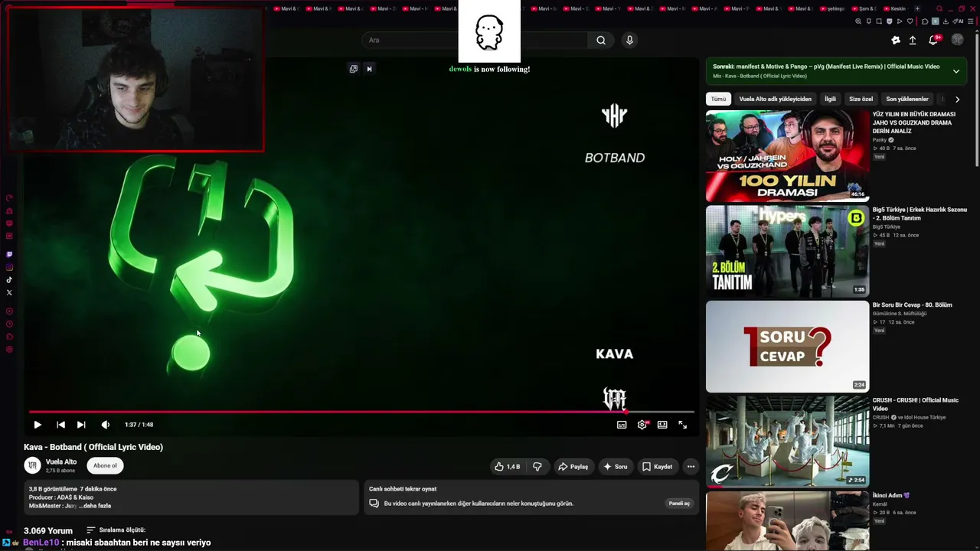Like the video with 1,4 B likes
980x551 pixels.
pos(507,466)
